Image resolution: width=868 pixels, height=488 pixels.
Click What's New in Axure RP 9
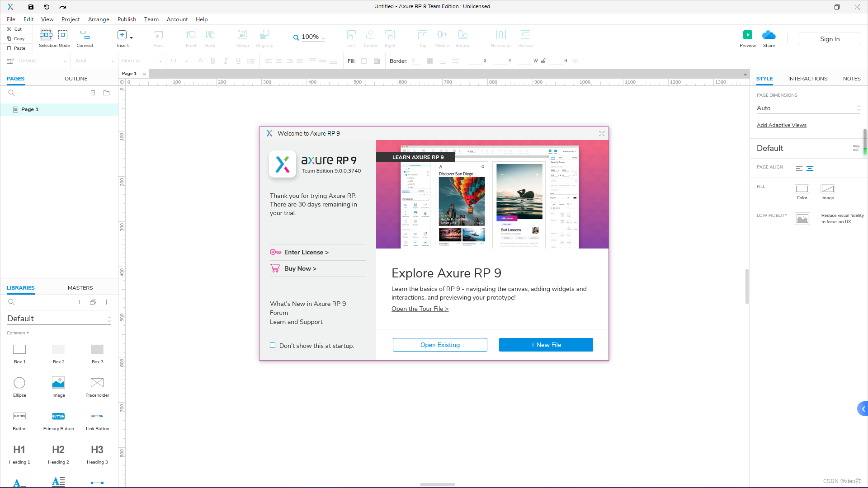pyautogui.click(x=308, y=304)
